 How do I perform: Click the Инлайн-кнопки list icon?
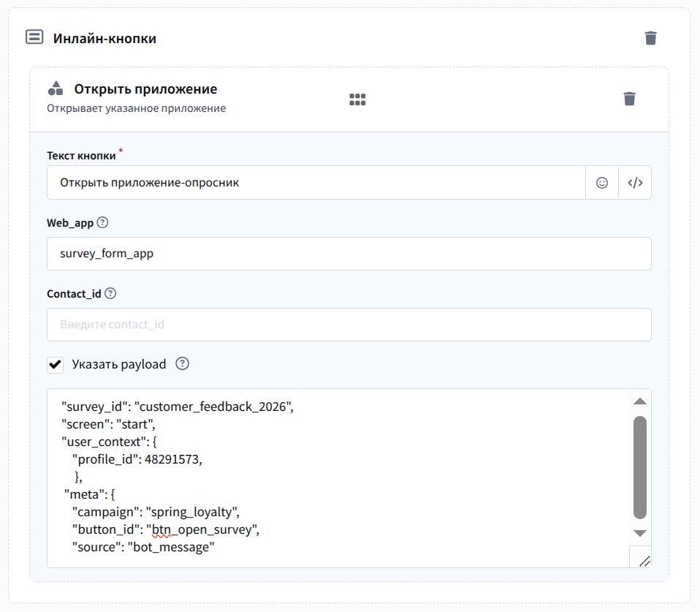coord(34,37)
